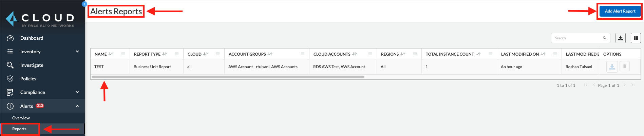Click the horizontal table scrollbar
The height and width of the screenshot is (136, 644).
pos(228,77)
